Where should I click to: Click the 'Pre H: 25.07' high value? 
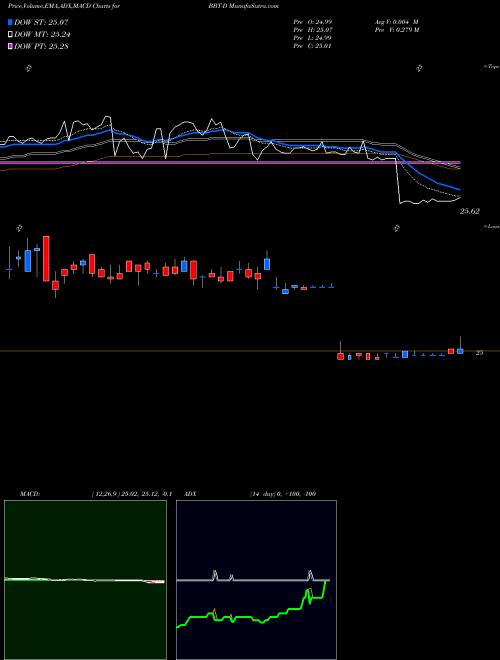point(313,30)
